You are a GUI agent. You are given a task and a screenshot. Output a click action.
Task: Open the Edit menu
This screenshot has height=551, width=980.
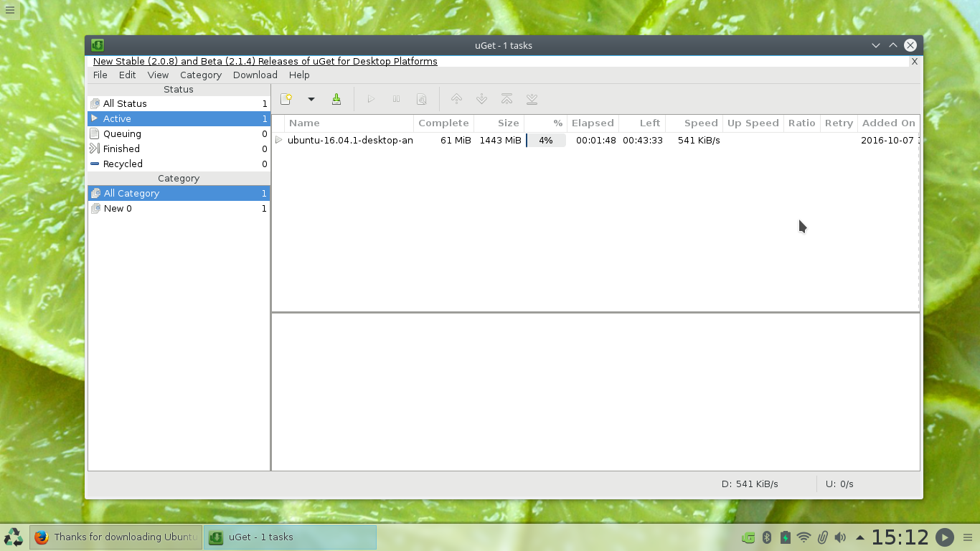(x=128, y=75)
